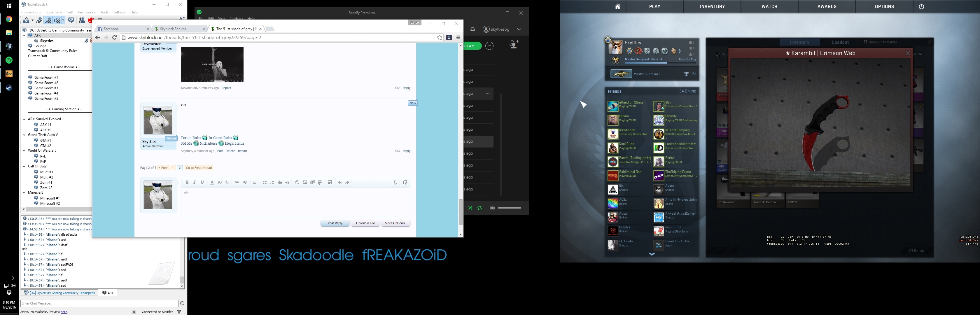This screenshot has height=315, width=980.
Task: Open the skyttlesog account dropdown in Spotify
Action: 519,29
